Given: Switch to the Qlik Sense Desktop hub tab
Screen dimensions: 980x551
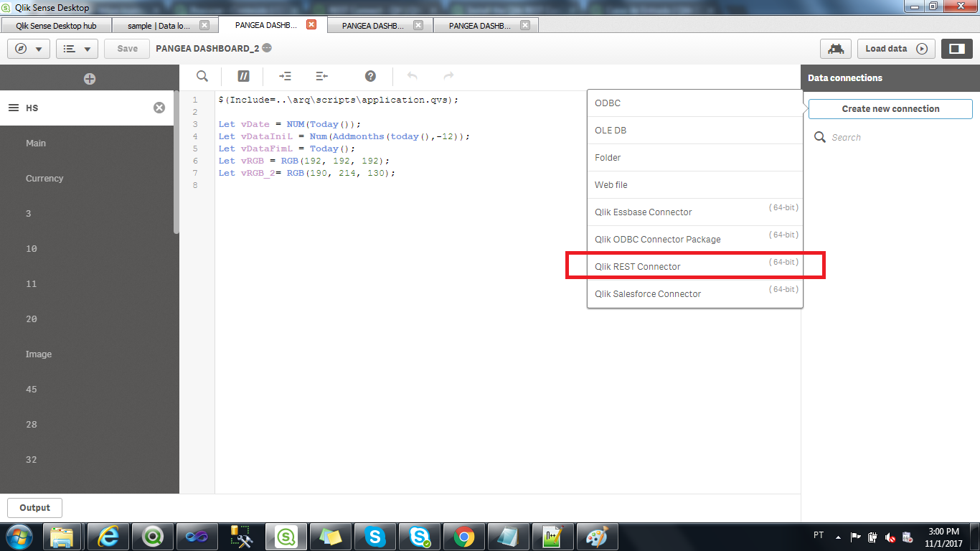Looking at the screenshot, I should 56,25.
